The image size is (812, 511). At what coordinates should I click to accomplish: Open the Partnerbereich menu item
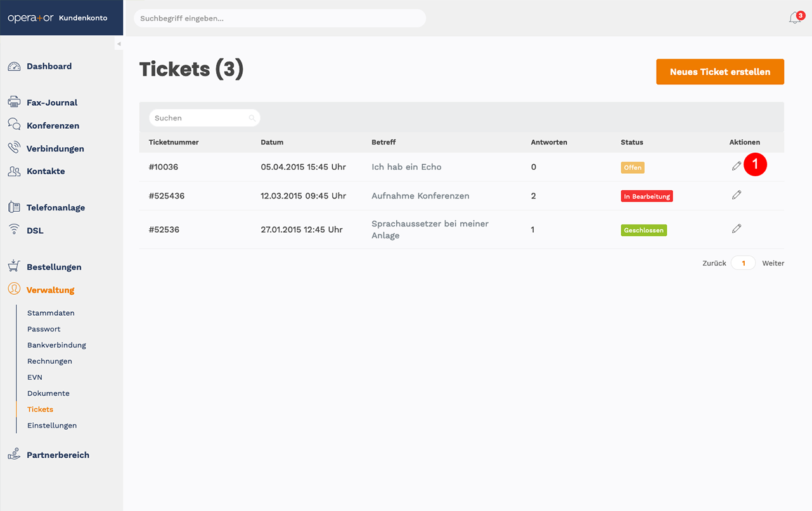tap(58, 455)
